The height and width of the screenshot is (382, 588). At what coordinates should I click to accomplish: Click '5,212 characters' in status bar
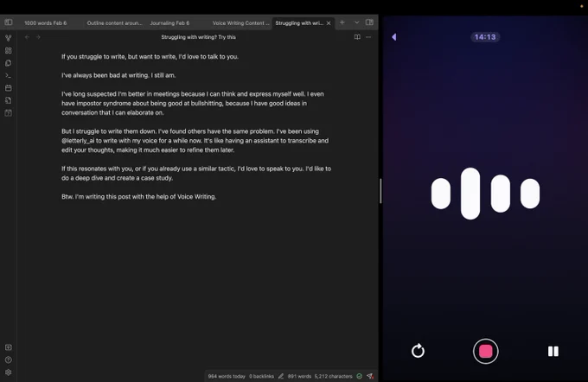[334, 376]
